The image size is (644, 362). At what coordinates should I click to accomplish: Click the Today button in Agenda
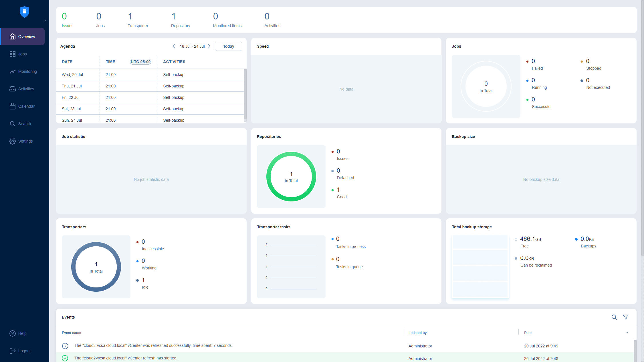coord(228,46)
